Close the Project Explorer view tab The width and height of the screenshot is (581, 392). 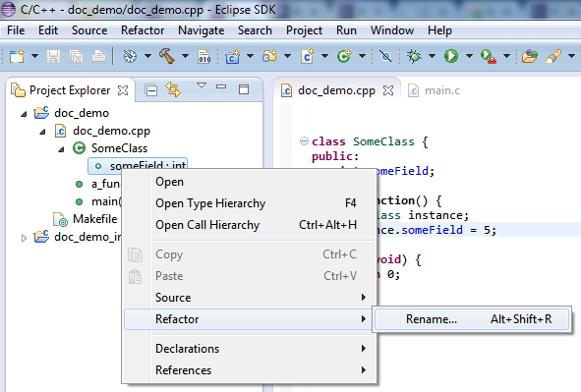coord(123,90)
